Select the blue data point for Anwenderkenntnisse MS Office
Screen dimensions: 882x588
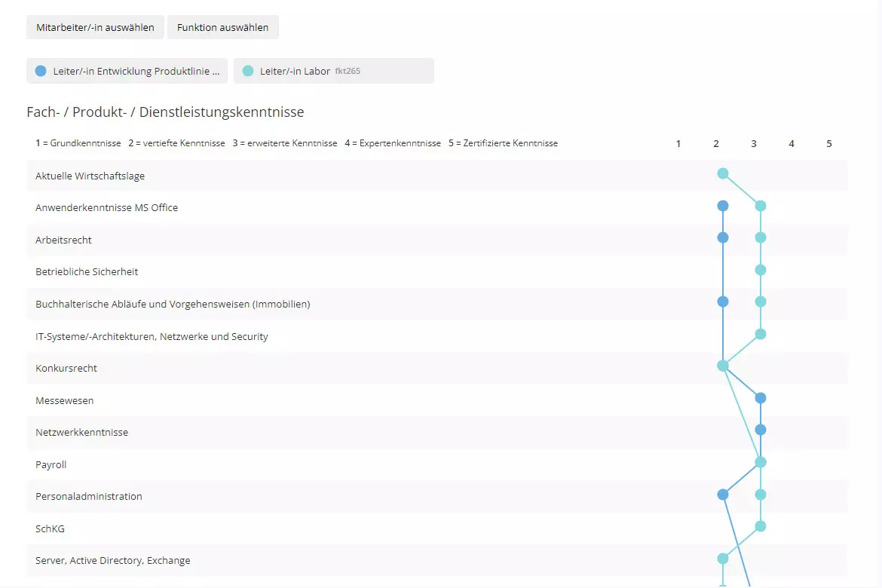pyautogui.click(x=723, y=206)
